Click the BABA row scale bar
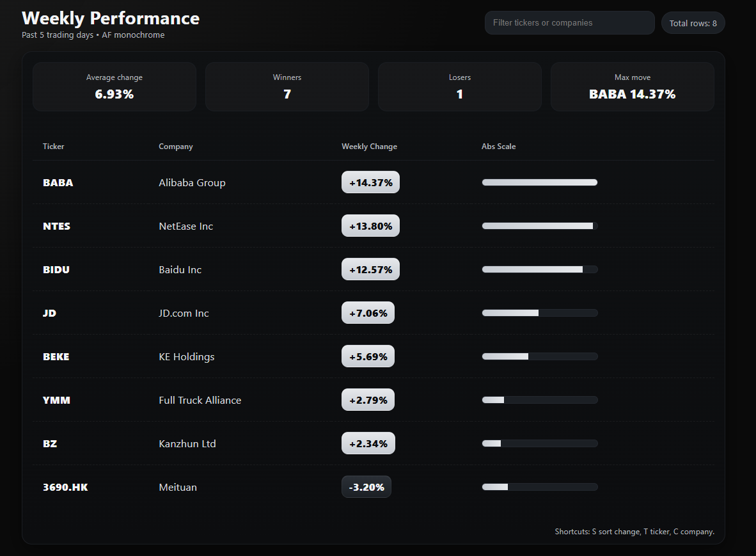Screen dimensions: 756x556 point(540,182)
